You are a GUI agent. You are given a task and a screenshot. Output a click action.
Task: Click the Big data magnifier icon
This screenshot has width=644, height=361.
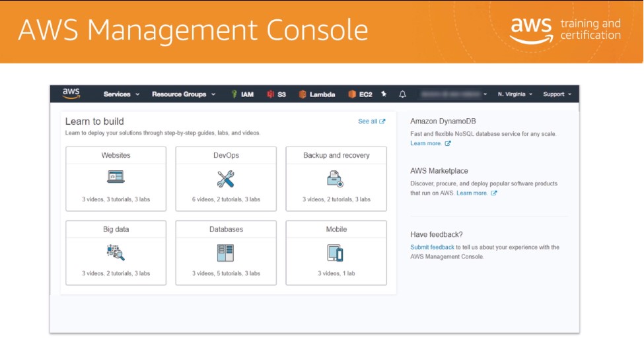116,253
